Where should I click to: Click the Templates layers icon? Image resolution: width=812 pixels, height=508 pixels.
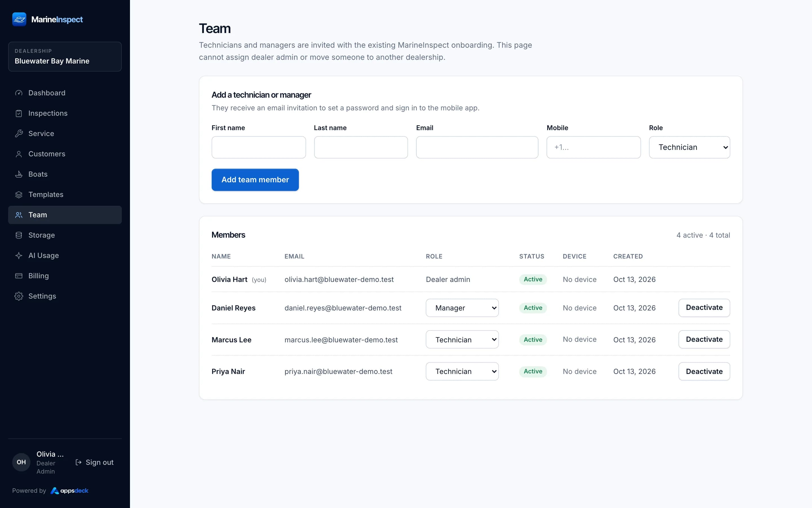click(19, 194)
